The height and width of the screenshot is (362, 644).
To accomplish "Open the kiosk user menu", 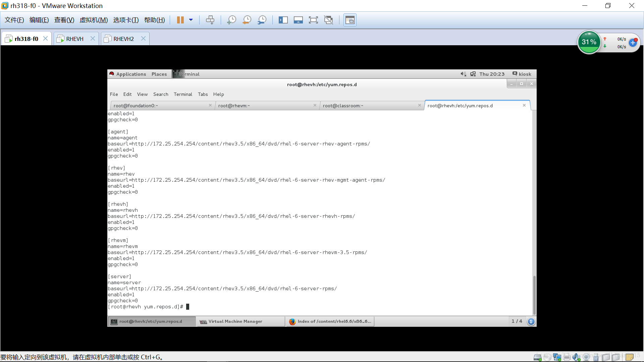I will point(522,74).
